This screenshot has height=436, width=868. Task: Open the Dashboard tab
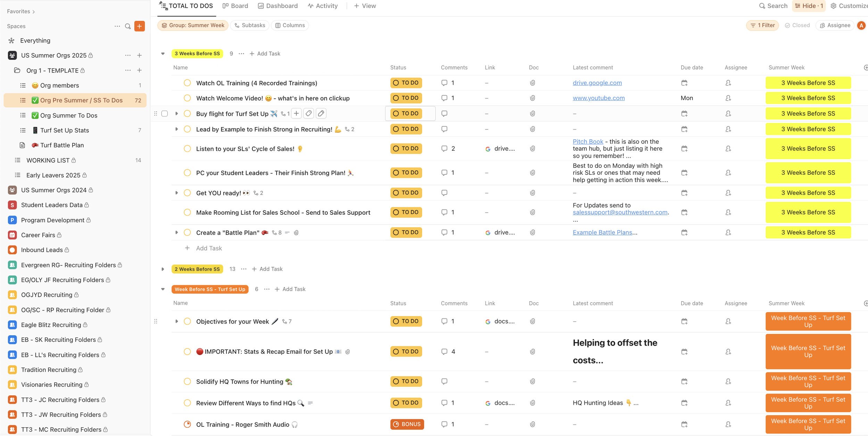[x=278, y=6]
